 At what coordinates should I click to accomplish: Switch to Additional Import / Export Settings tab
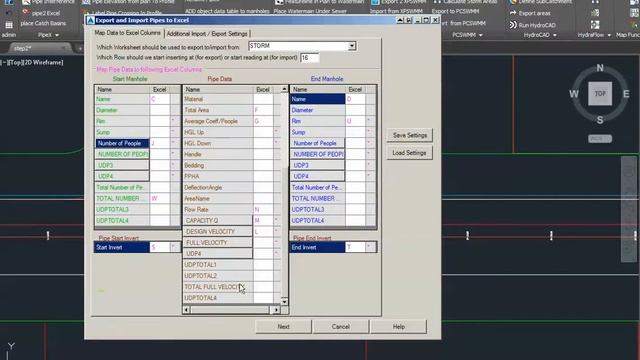[207, 33]
